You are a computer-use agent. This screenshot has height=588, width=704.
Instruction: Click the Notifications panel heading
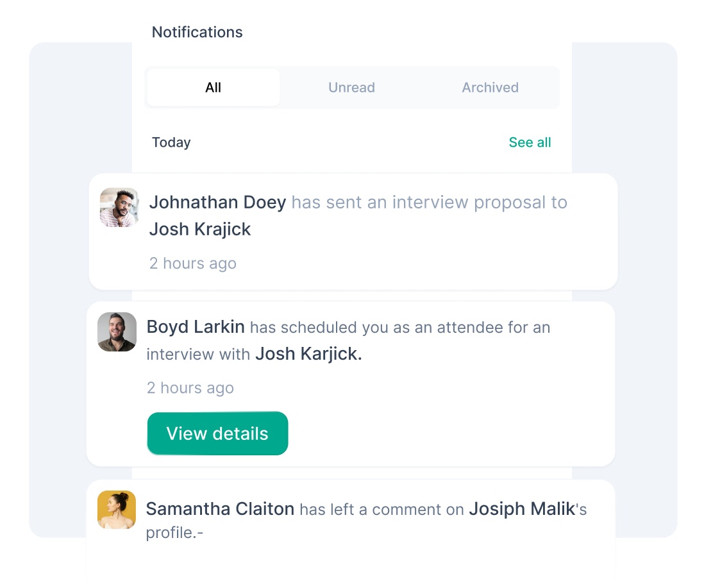point(197,32)
